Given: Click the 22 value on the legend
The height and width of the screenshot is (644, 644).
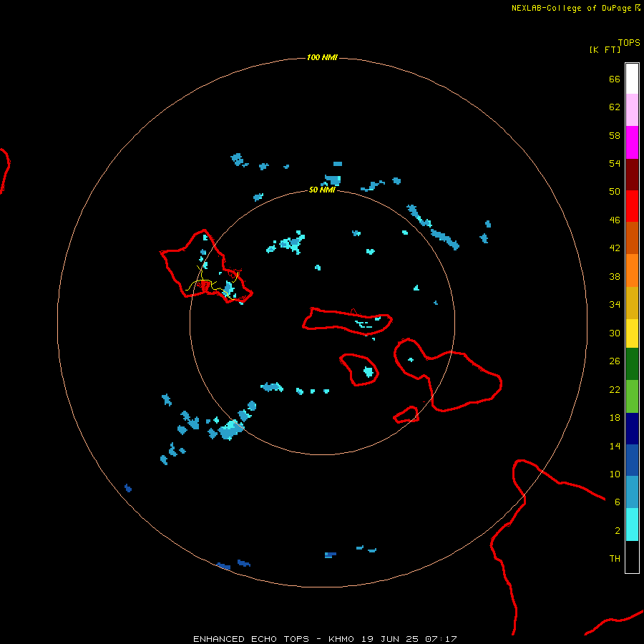Looking at the screenshot, I should (x=615, y=389).
